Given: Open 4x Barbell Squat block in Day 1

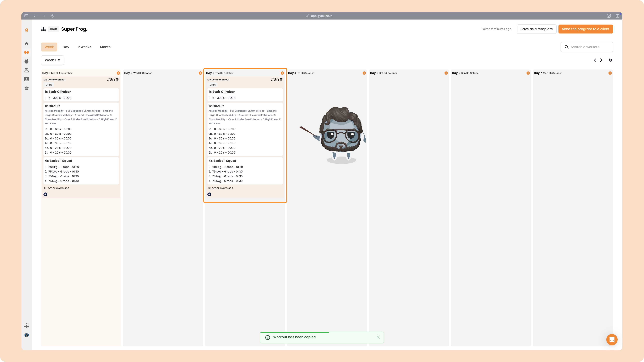Looking at the screenshot, I should (81, 171).
